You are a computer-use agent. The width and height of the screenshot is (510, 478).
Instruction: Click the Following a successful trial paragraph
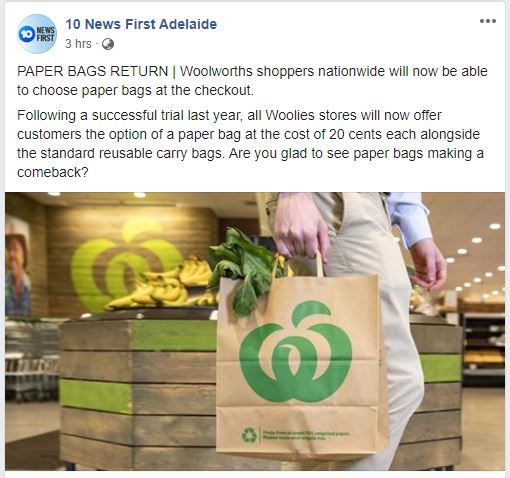[250, 144]
